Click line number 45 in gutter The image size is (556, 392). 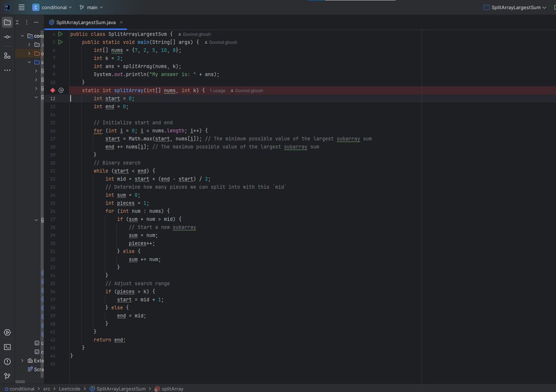(x=52, y=364)
